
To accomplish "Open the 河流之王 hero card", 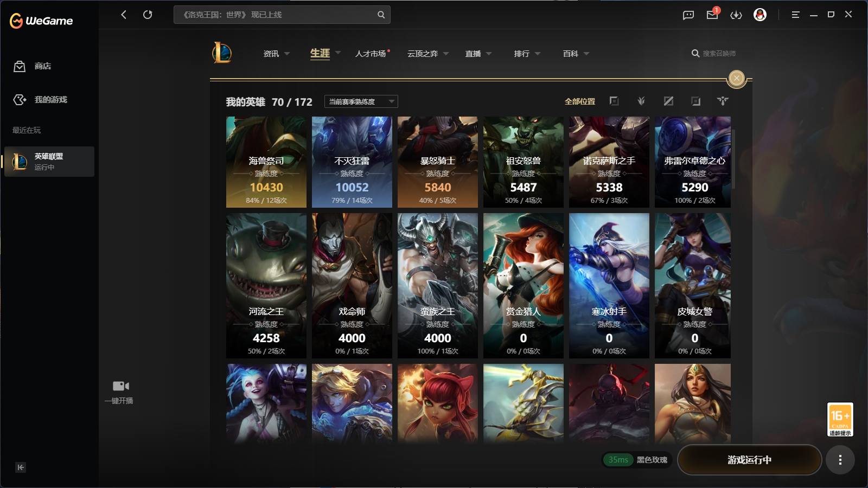I will point(266,286).
